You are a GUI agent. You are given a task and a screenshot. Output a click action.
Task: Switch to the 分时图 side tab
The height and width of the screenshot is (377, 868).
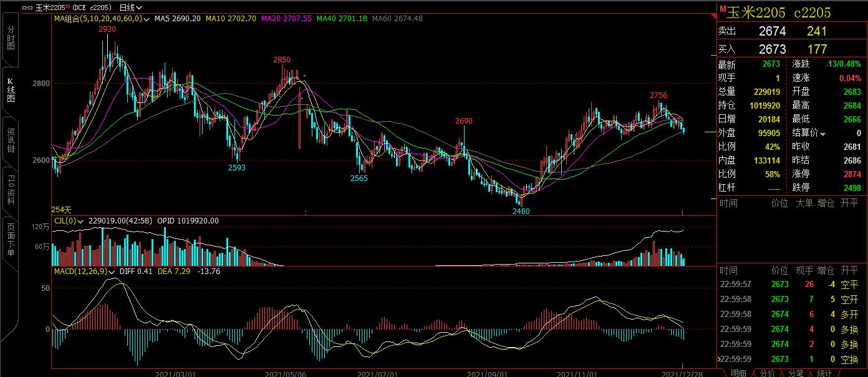[11, 39]
